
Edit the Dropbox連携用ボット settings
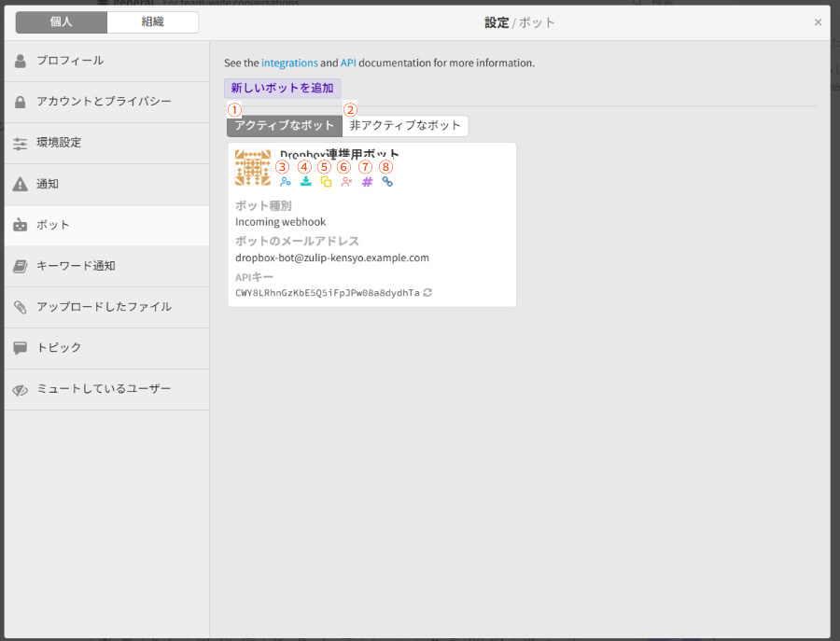coord(286,181)
